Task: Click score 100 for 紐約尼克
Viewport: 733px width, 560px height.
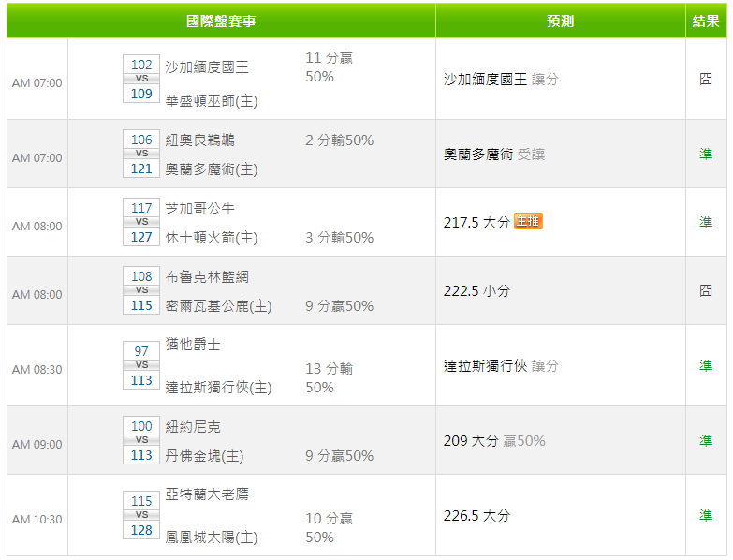Action: tap(141, 426)
